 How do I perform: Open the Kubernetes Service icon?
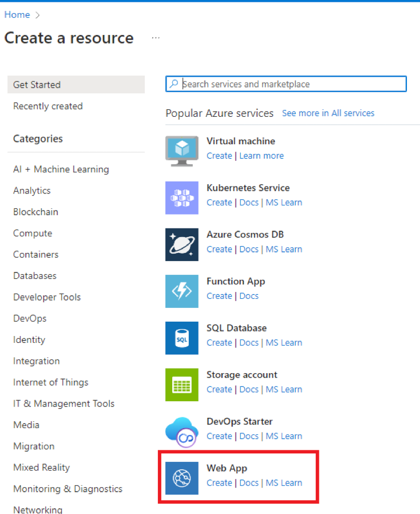point(182,198)
